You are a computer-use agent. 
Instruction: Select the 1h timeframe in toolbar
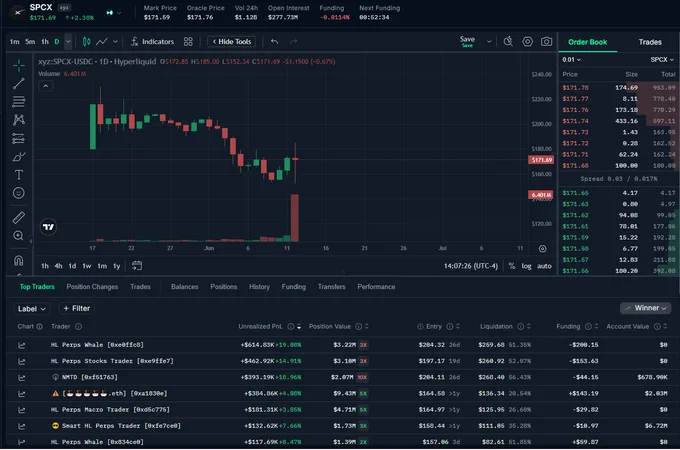coord(45,42)
